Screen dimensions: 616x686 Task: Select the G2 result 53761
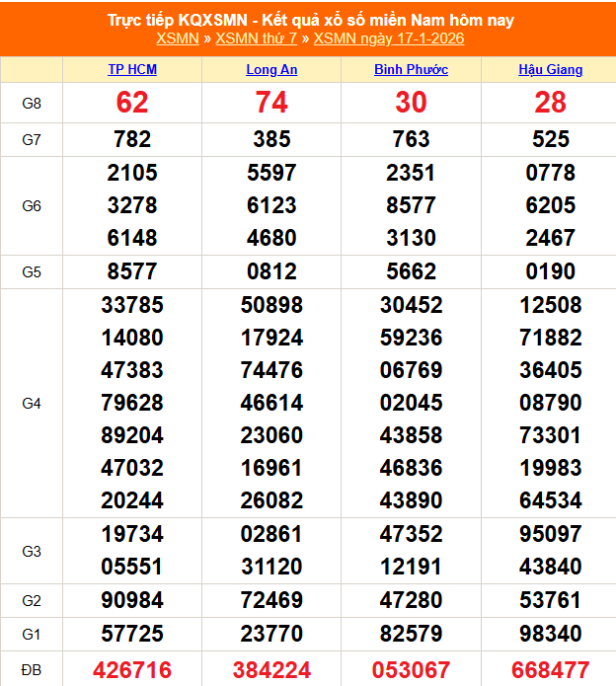(x=550, y=599)
